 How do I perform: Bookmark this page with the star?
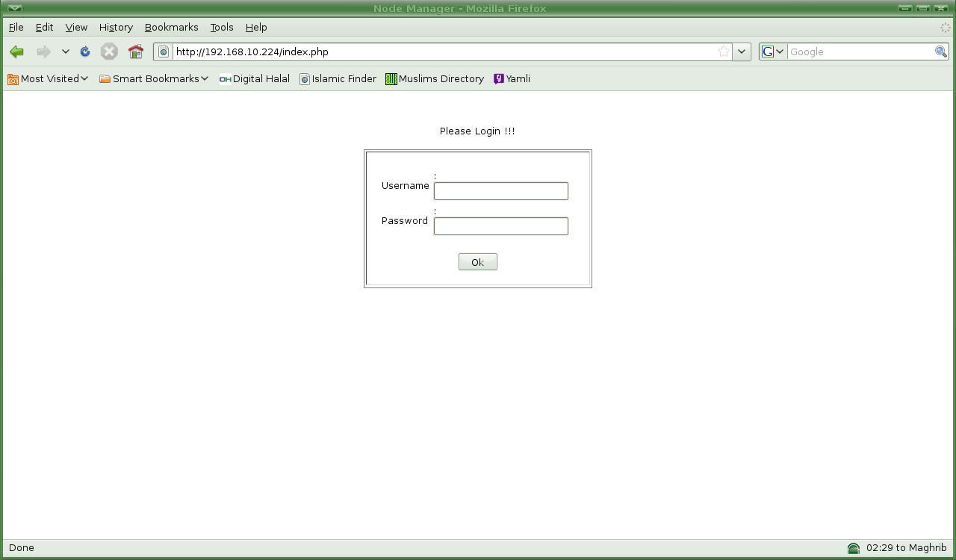(x=723, y=52)
